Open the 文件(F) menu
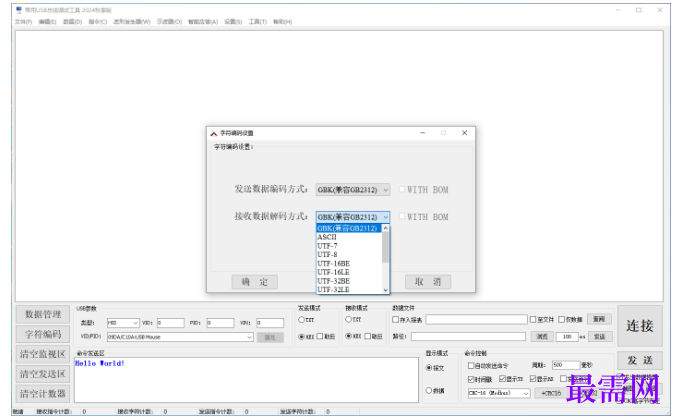Screen dimensions: 678x420 (x=23, y=22)
